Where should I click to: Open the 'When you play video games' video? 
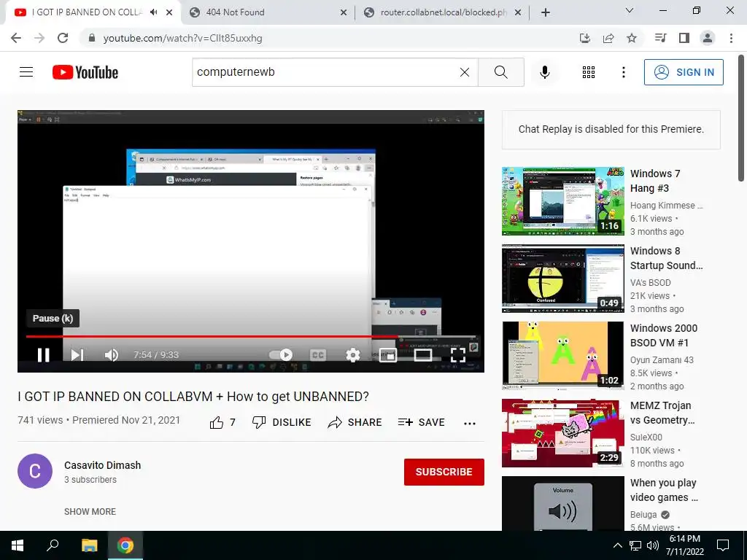click(x=664, y=490)
